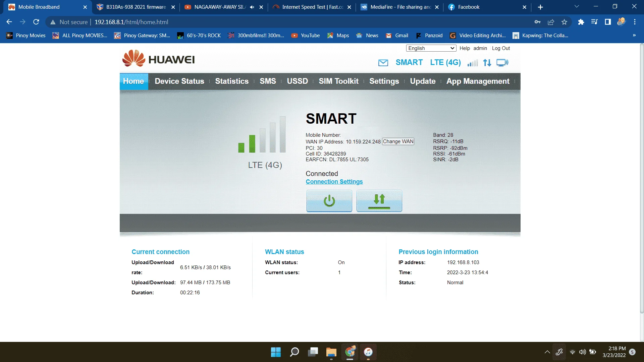The width and height of the screenshot is (644, 362).
Task: Click the admin user link
Action: (x=480, y=48)
